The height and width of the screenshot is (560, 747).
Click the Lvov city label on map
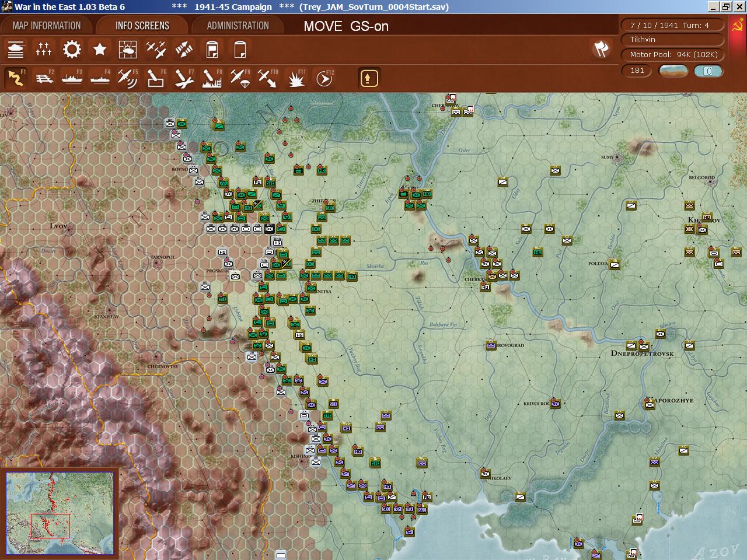tap(58, 226)
